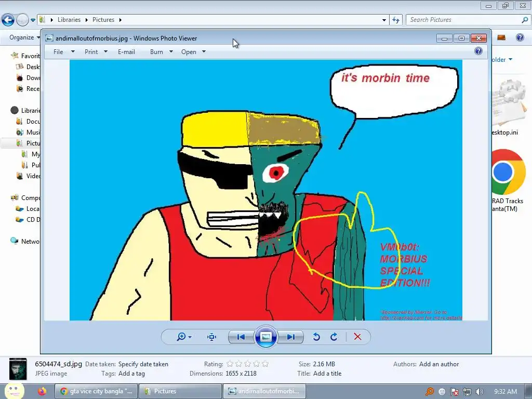Rotate picture clockwise

pos(334,337)
